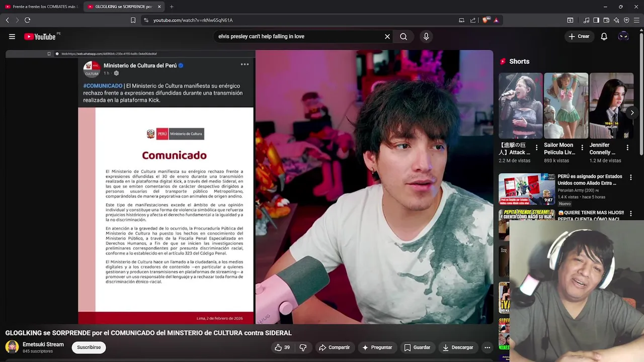
Task: Open the browser main menu
Action: click(636, 20)
